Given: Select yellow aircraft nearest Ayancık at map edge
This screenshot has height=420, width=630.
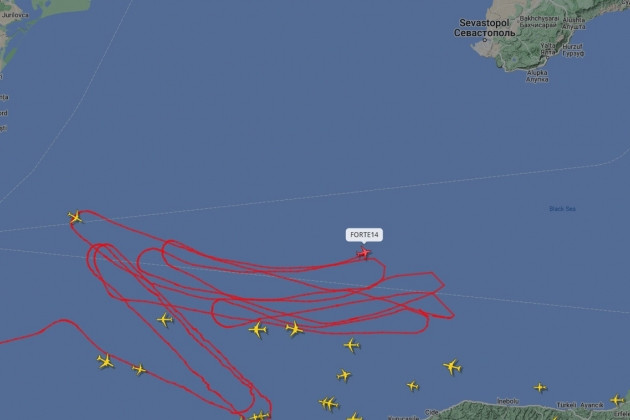Looking at the screenshot, I should [618, 400].
